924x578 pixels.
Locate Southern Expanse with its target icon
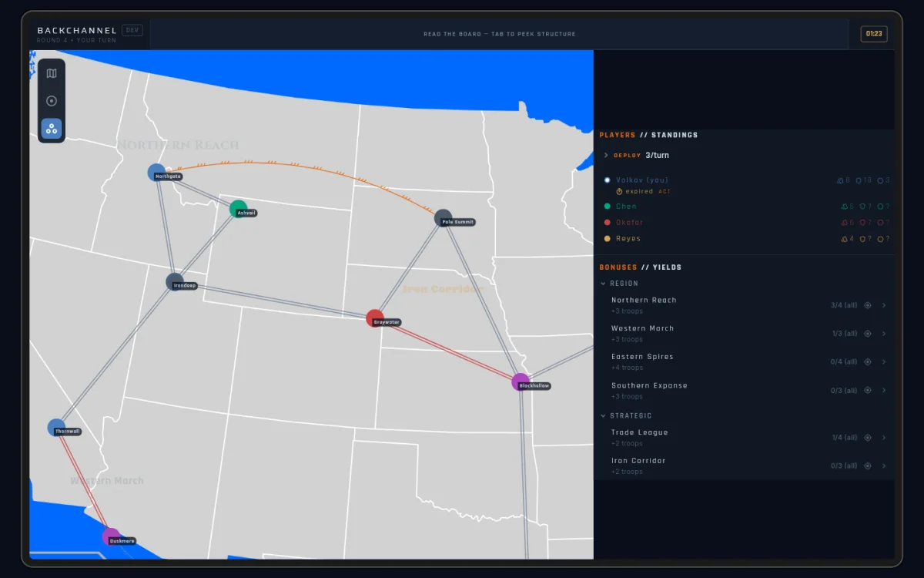[868, 391]
